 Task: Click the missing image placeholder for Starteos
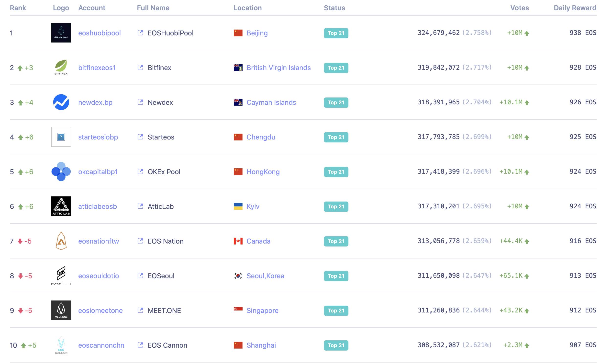61,137
